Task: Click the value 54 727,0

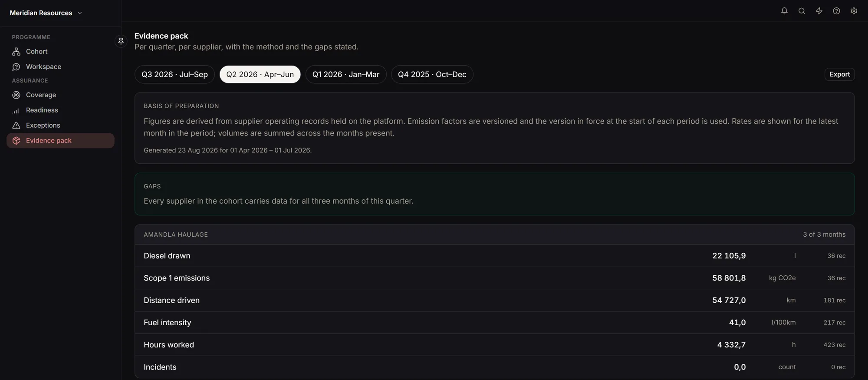Action: click(x=729, y=300)
